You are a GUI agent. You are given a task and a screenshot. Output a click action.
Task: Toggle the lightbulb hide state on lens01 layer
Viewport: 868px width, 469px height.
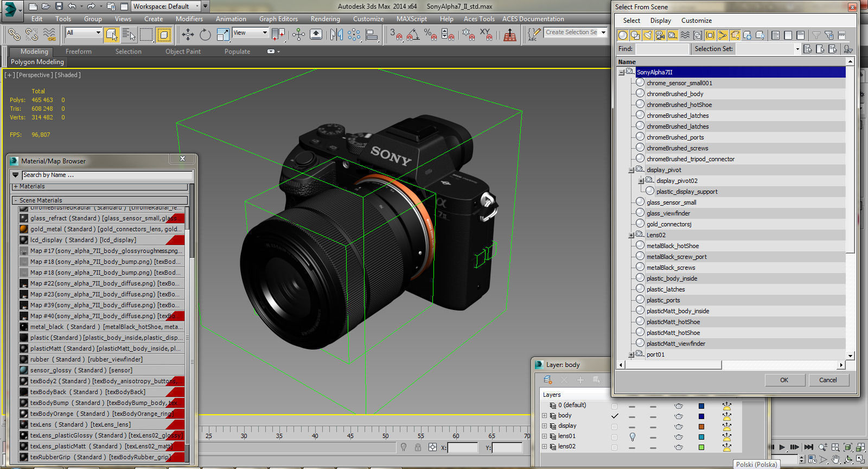pos(632,436)
